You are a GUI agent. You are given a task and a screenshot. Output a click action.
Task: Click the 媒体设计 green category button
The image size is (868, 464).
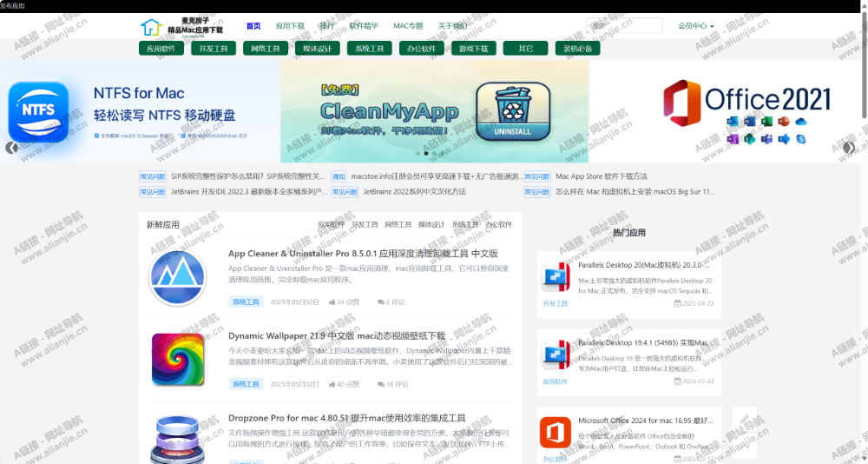click(x=317, y=49)
